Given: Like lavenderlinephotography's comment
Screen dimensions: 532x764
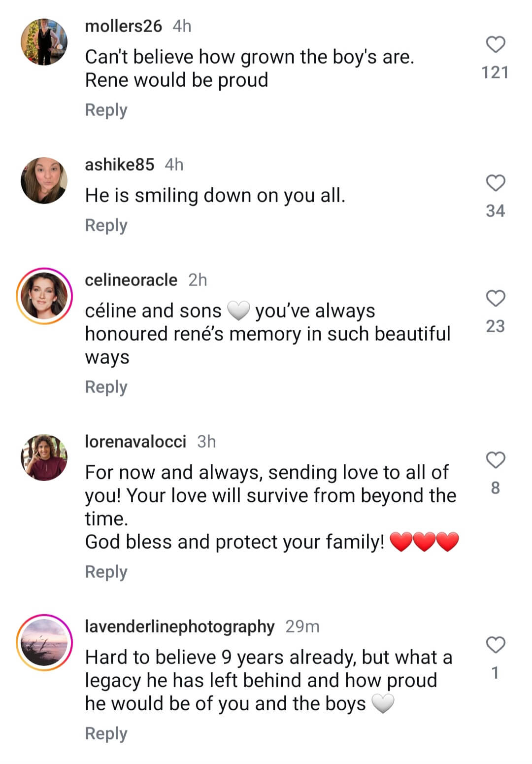Looking at the screenshot, I should [496, 645].
